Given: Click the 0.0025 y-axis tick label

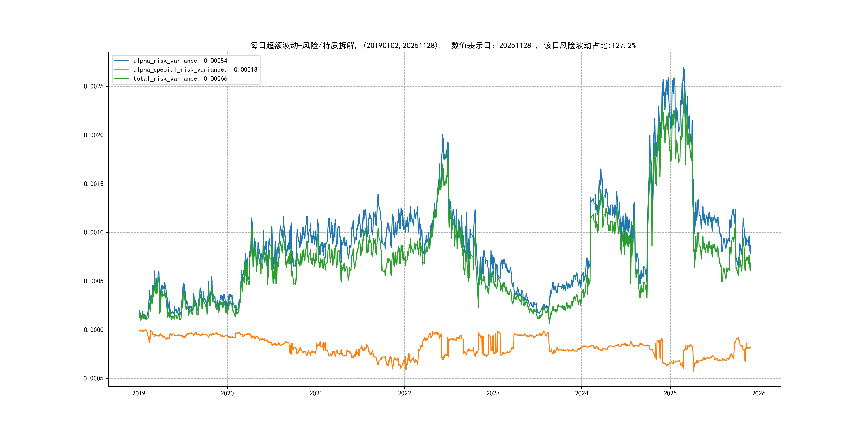Looking at the screenshot, I should coord(93,86).
